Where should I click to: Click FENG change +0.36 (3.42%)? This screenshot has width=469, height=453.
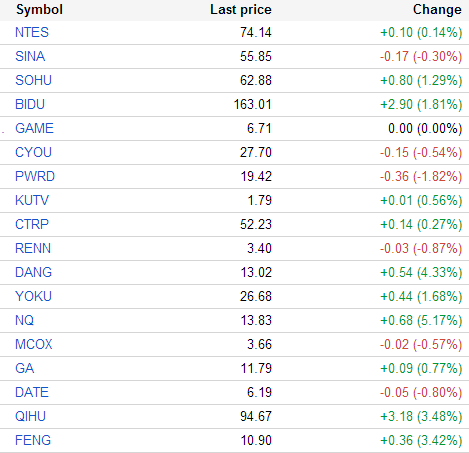(421, 440)
